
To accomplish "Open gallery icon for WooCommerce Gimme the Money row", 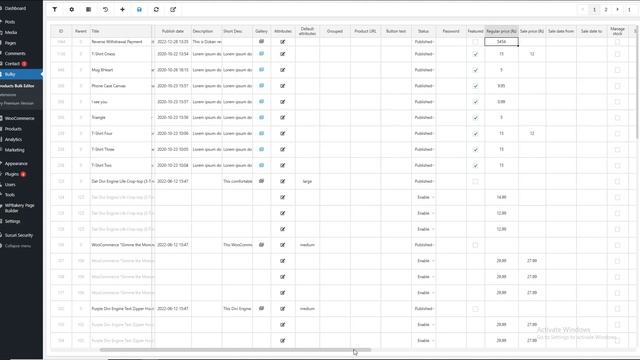I will click(262, 245).
